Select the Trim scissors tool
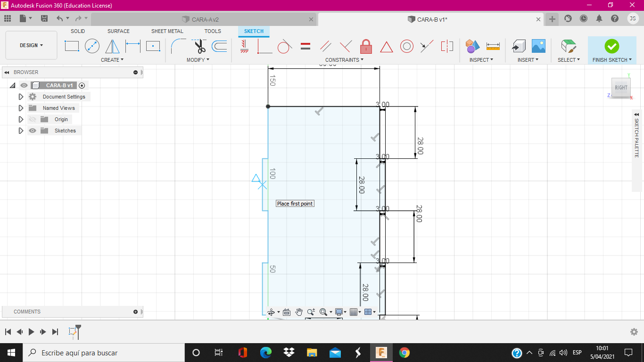Screen dimensions: 644x362 click(200, 46)
